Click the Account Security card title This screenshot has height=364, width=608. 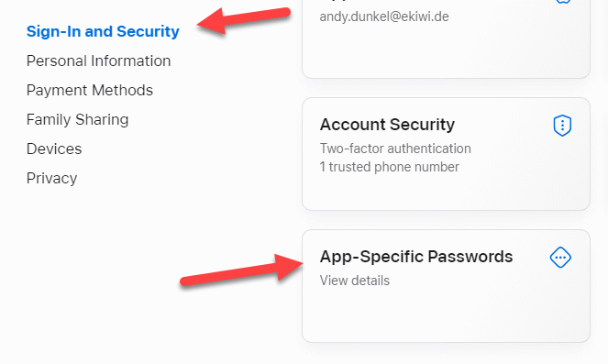[x=387, y=125]
